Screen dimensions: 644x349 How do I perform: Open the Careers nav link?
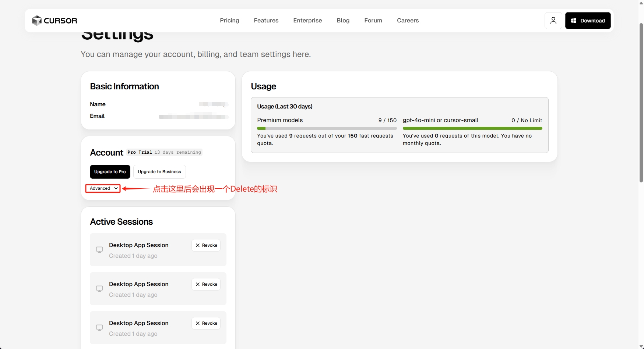[x=408, y=21]
